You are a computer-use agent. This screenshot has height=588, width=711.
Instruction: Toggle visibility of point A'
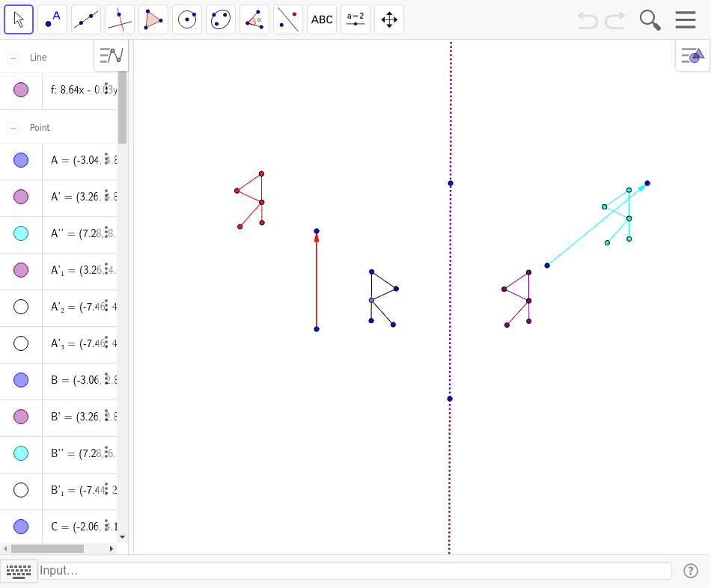coord(21,197)
